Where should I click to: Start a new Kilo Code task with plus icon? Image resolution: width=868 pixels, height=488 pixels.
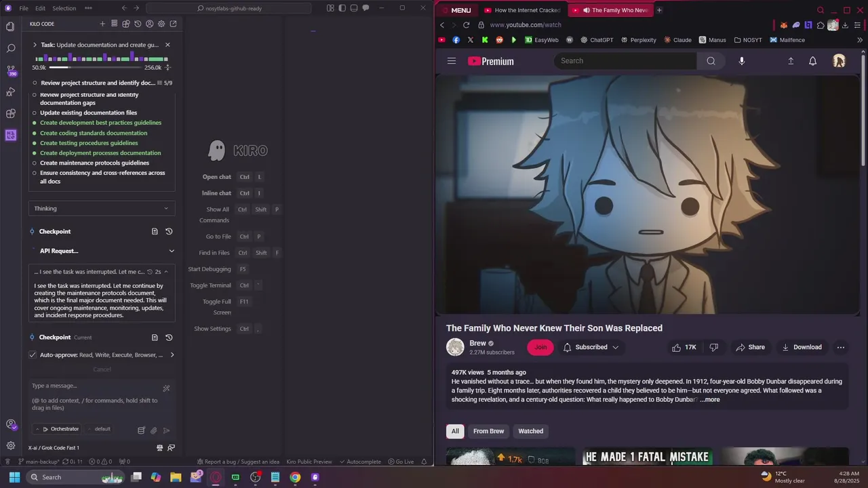[x=102, y=24]
